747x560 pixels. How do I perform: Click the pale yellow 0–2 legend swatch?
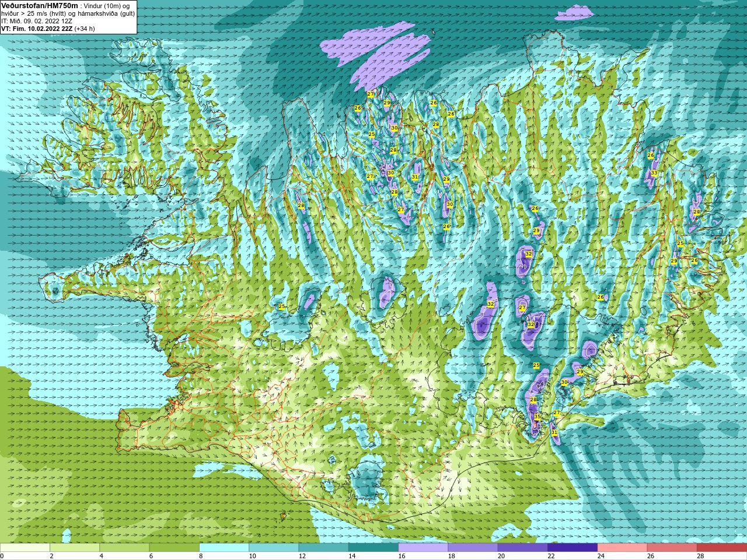[x=25, y=548]
